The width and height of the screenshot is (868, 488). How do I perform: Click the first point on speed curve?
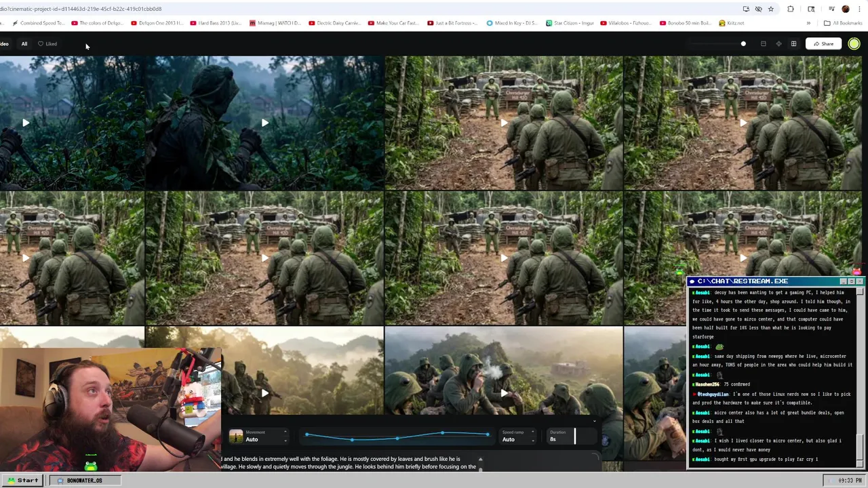click(x=307, y=434)
